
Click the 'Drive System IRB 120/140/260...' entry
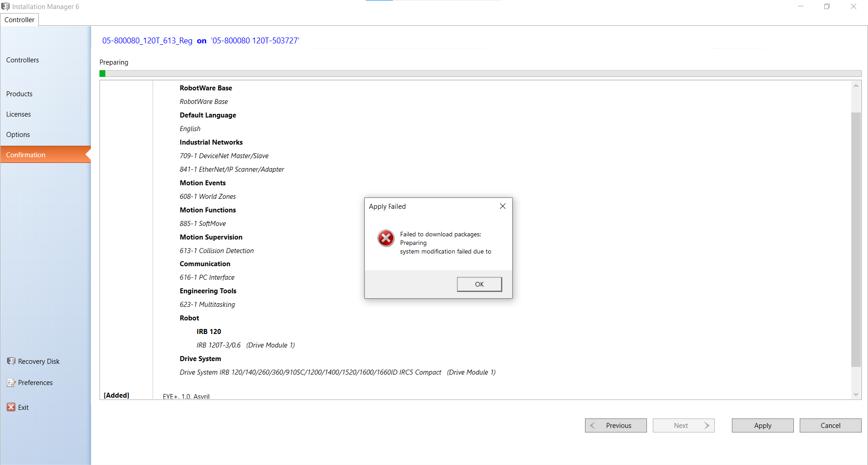click(338, 372)
